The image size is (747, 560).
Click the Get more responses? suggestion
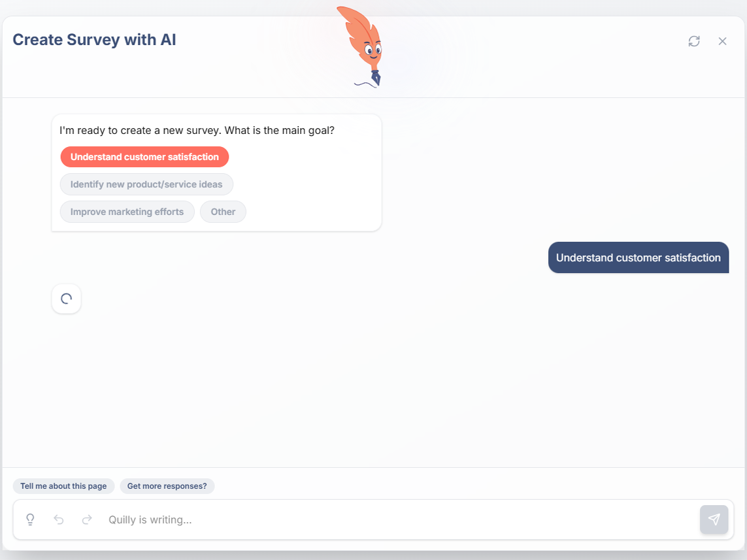[167, 486]
